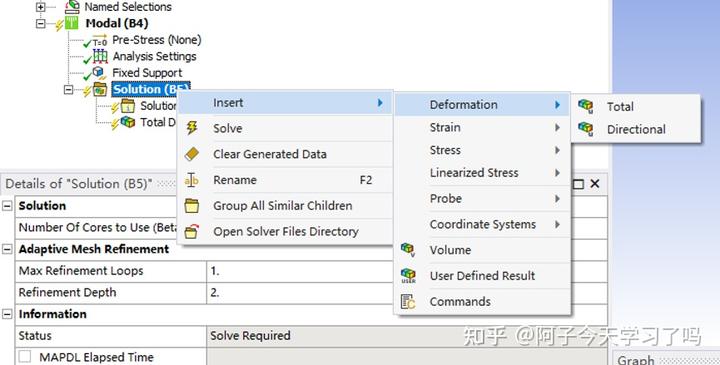Screen dimensions: 720x365
Task: Click the Clear Generated Data eraser icon
Action: click(191, 154)
